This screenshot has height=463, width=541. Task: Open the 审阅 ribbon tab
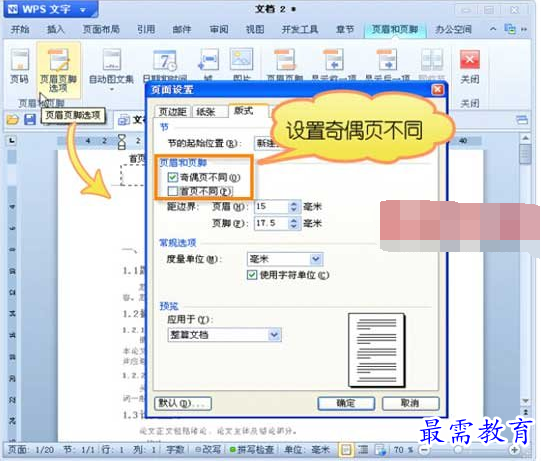pyautogui.click(x=219, y=29)
